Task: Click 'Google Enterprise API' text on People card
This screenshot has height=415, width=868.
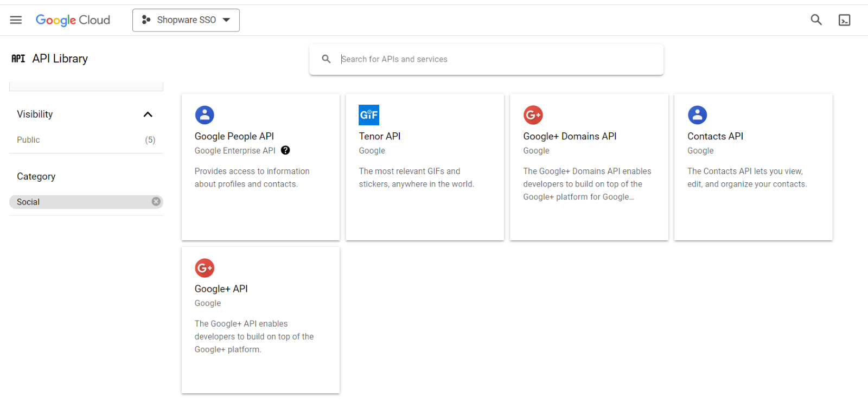Action: click(235, 151)
